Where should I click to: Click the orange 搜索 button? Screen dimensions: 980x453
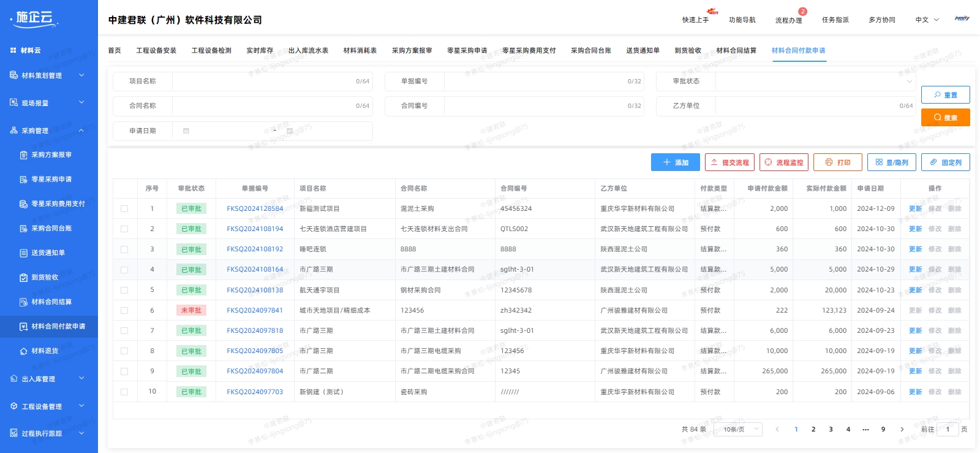[945, 118]
